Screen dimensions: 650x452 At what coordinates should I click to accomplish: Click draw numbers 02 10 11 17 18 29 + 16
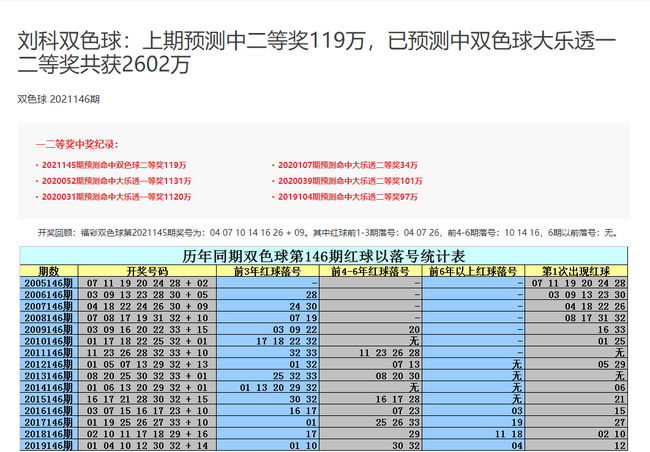pyautogui.click(x=147, y=434)
